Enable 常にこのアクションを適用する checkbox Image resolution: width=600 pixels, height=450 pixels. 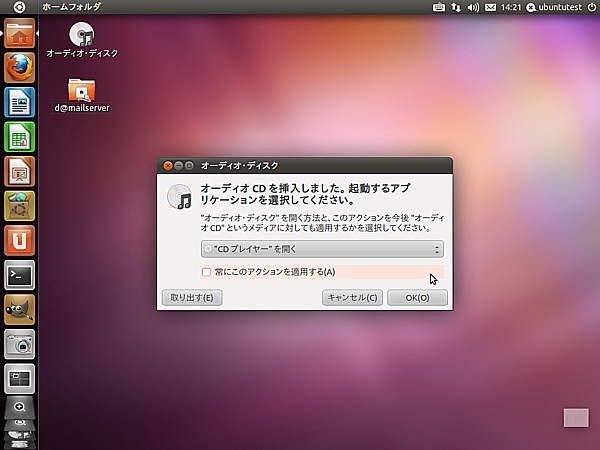(x=206, y=272)
